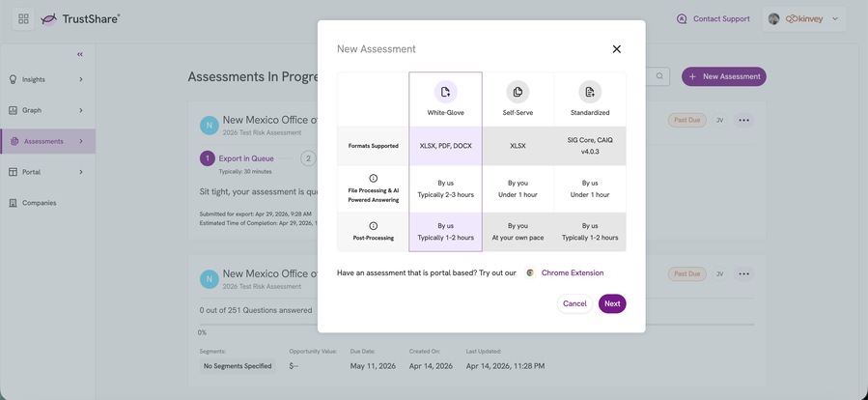Click the Assessments sidebar icon
The image size is (868, 400).
tap(14, 141)
